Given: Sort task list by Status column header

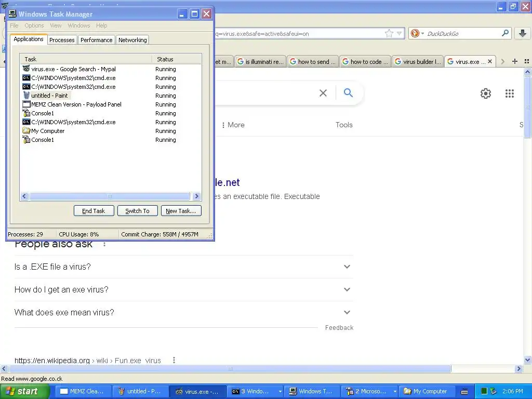Looking at the screenshot, I should click(x=177, y=59).
